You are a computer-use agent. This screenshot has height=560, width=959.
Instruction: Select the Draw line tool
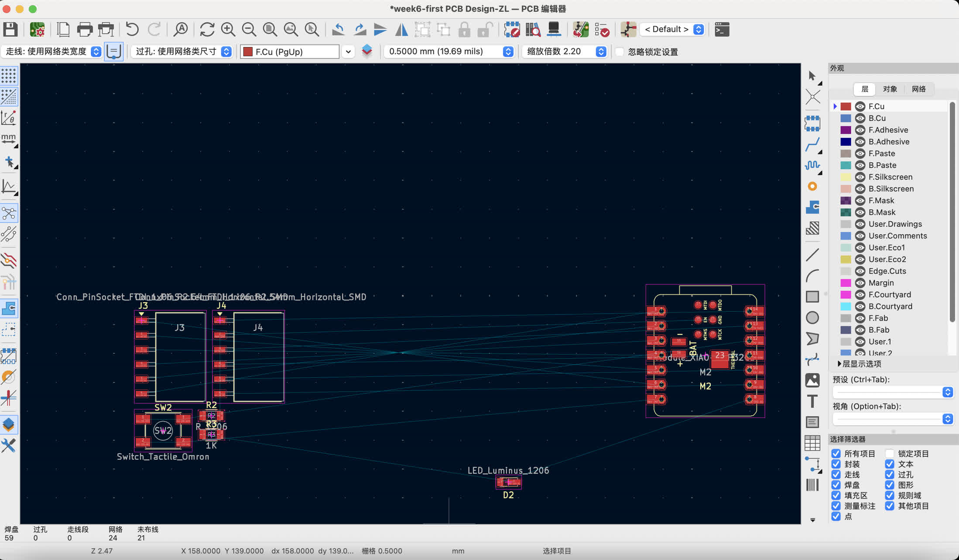(x=812, y=255)
